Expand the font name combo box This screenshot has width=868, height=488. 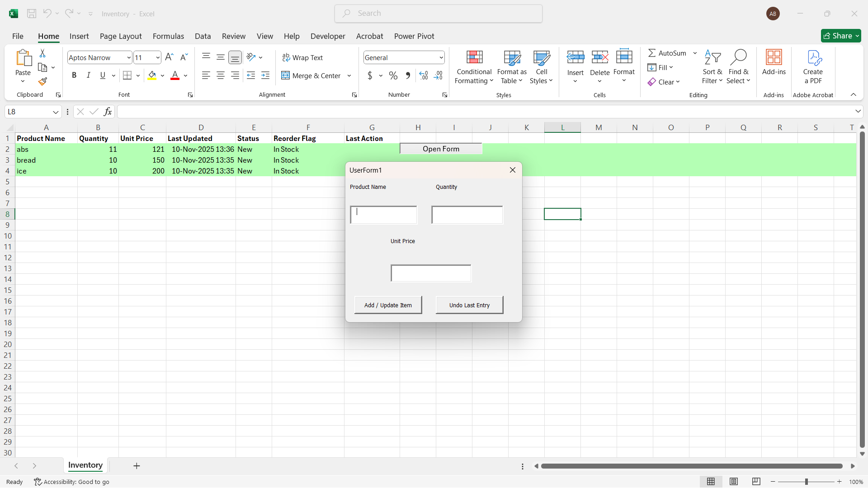tap(128, 57)
